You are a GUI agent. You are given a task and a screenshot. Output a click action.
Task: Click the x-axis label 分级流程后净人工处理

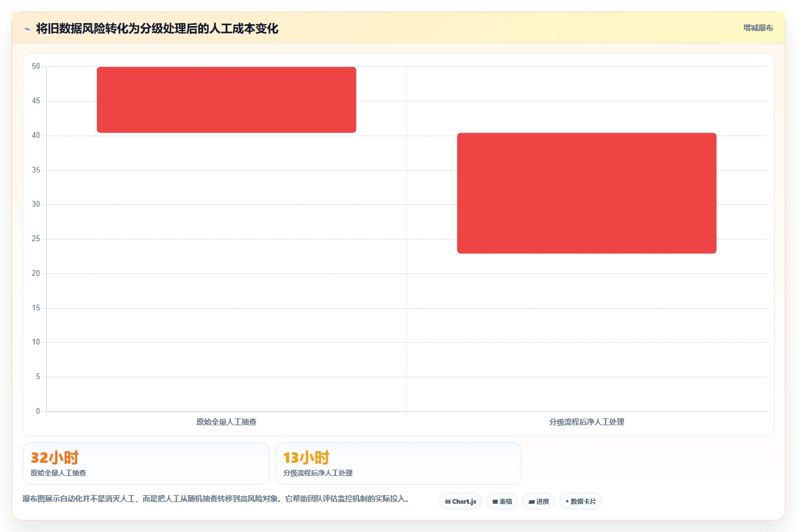[x=586, y=422]
